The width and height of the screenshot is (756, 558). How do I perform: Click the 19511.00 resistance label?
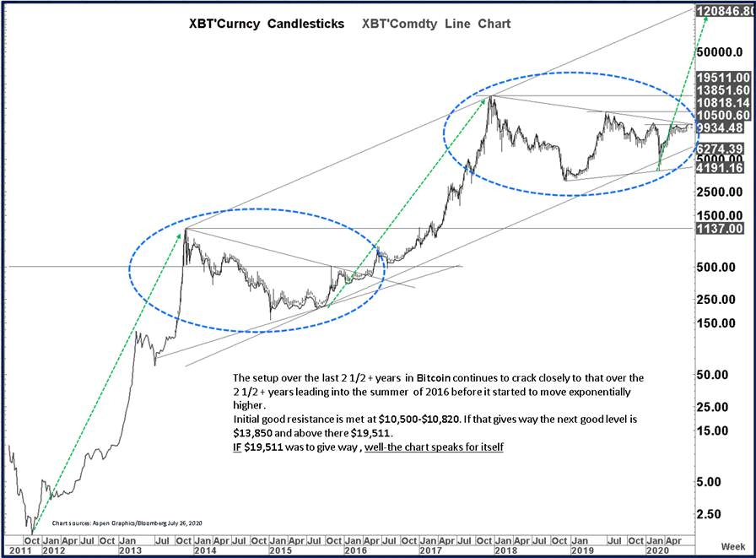[723, 78]
